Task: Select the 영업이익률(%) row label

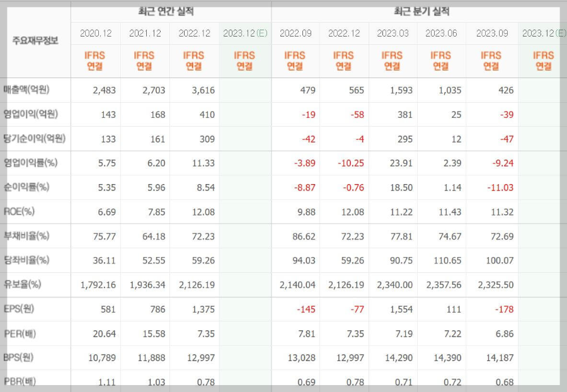Action: coord(30,163)
